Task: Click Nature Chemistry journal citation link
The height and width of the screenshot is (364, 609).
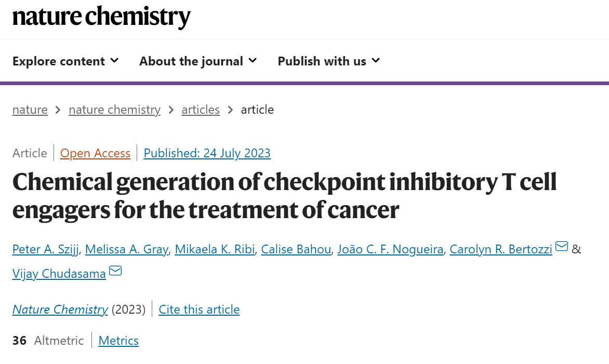Action: click(x=60, y=309)
